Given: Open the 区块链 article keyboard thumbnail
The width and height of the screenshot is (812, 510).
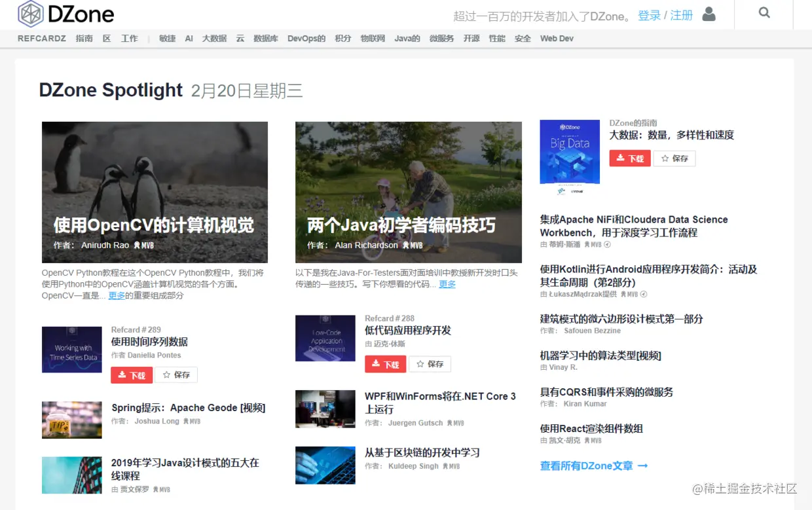Looking at the screenshot, I should point(325,465).
